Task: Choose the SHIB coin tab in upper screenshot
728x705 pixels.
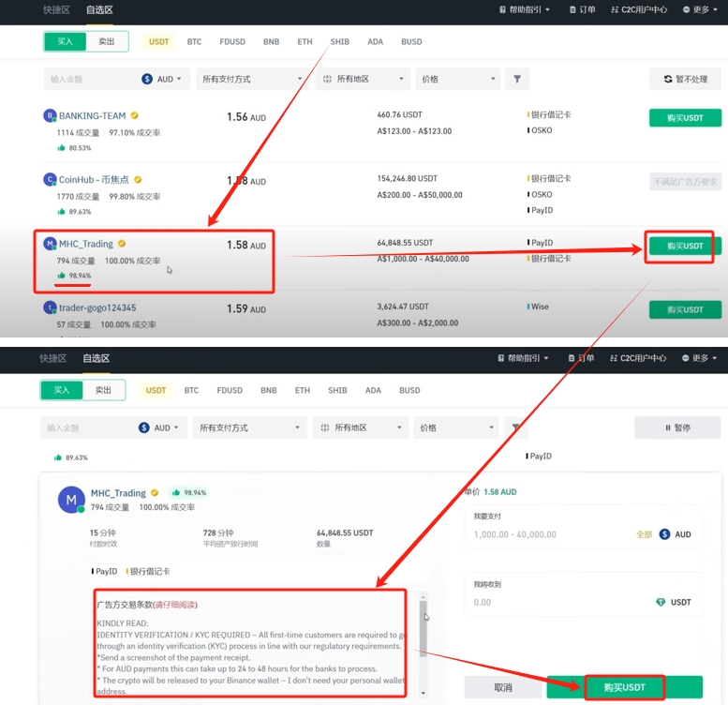Action: click(x=339, y=42)
